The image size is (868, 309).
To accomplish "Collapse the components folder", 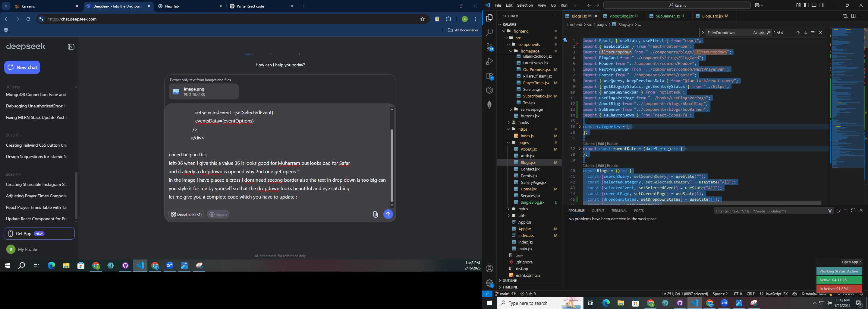I will coord(508,45).
